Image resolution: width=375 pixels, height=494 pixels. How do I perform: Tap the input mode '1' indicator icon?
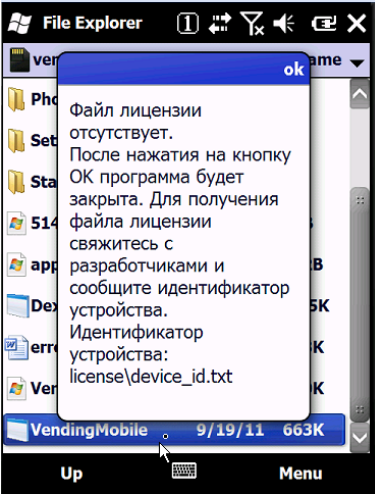[x=188, y=23]
